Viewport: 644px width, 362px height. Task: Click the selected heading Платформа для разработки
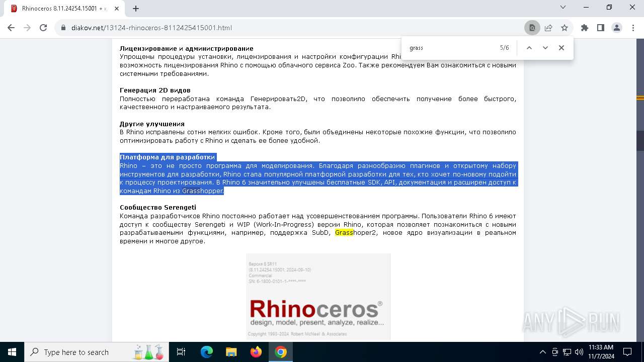click(167, 157)
